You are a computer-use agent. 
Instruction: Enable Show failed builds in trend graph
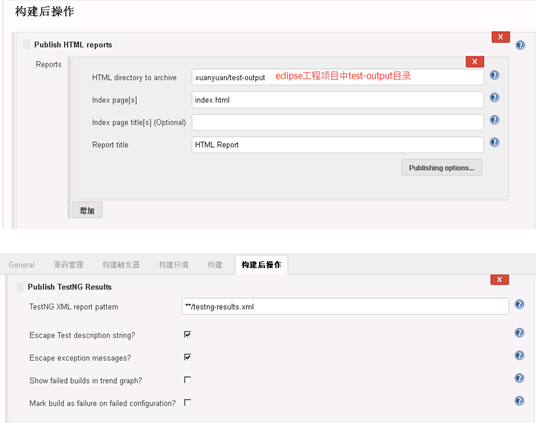pyautogui.click(x=187, y=380)
